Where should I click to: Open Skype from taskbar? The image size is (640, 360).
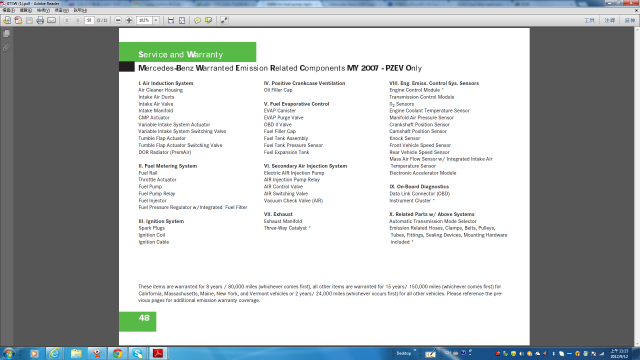pos(138,353)
